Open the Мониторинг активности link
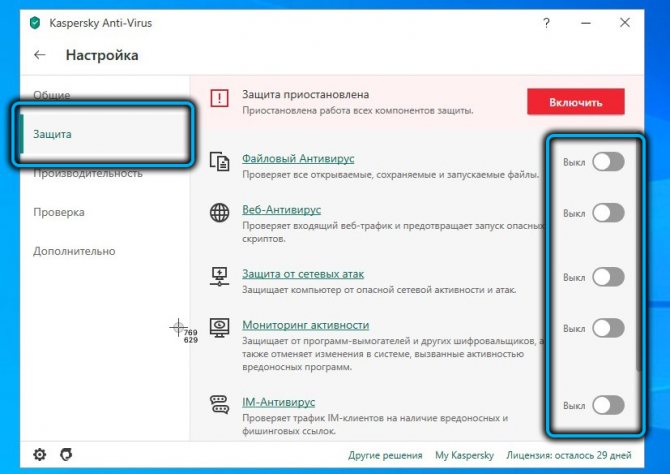Viewport: 670px width, 474px height. pos(306,325)
